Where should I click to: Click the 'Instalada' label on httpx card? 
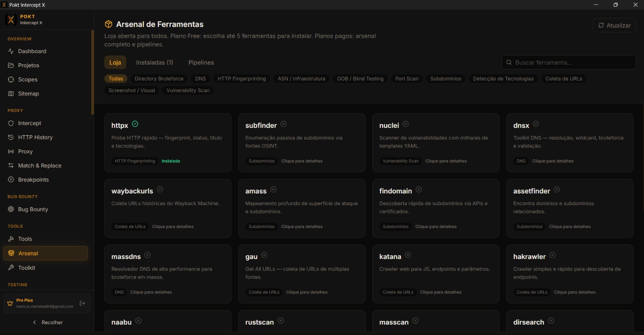coord(171,161)
